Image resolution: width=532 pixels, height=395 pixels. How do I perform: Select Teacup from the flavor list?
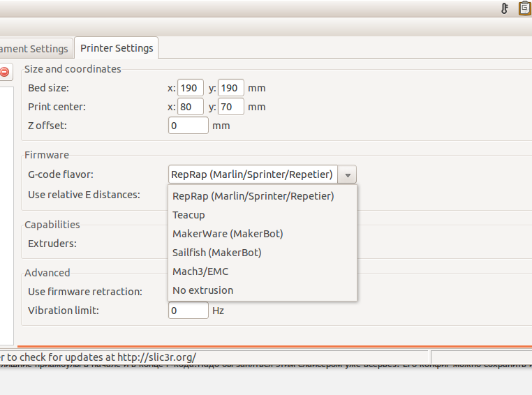pyautogui.click(x=189, y=215)
